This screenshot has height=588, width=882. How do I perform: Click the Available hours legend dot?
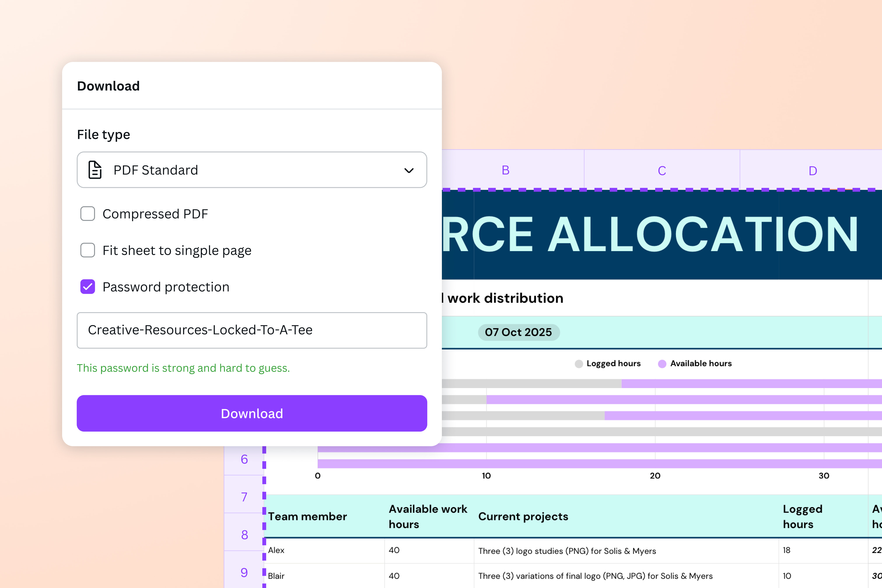pyautogui.click(x=662, y=364)
